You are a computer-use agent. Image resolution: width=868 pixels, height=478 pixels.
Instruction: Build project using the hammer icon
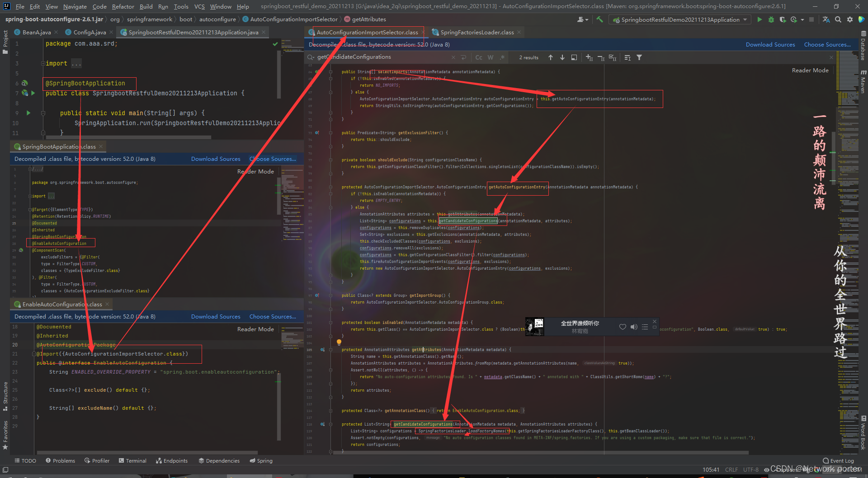tap(600, 19)
